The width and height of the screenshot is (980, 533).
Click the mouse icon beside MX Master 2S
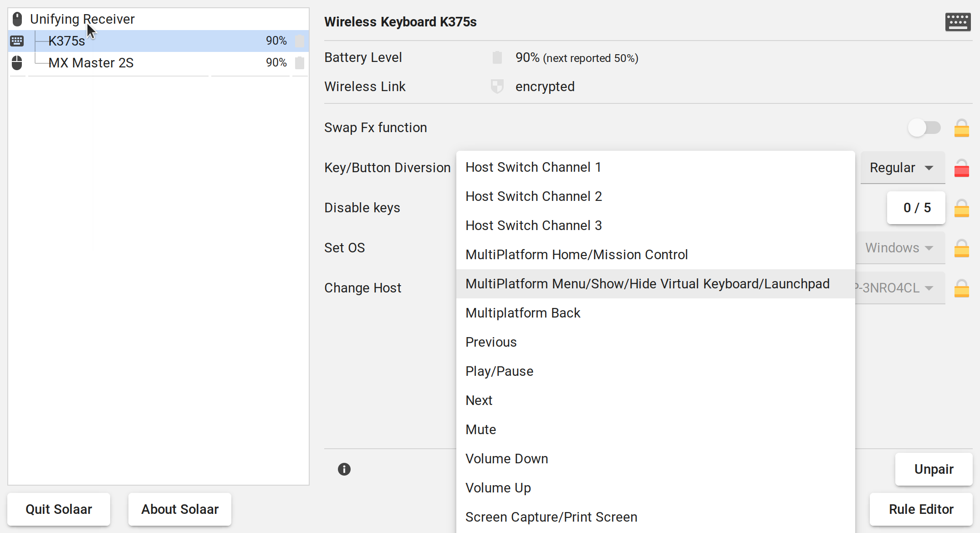(x=17, y=63)
